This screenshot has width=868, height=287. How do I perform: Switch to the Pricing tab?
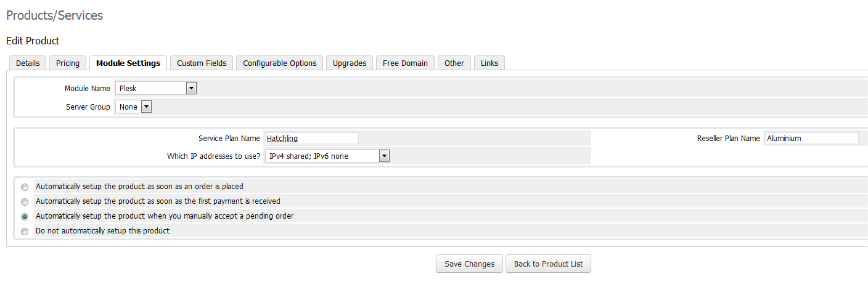[68, 63]
